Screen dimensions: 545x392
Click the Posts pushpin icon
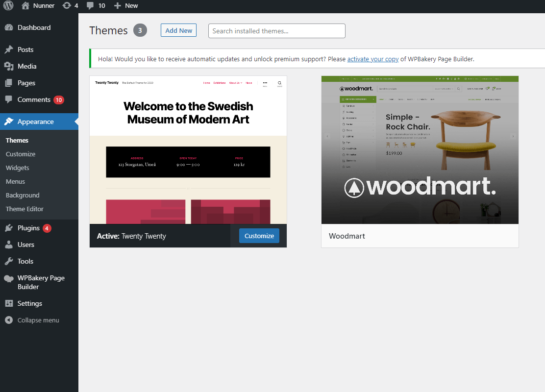[9, 49]
